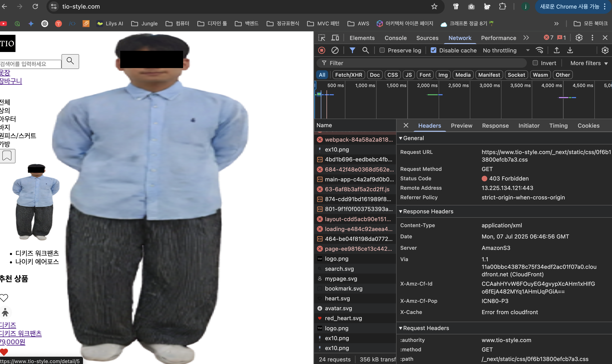Viewport: 612px width, 364px height.
Task: Open the Timing tab for request
Action: [558, 126]
